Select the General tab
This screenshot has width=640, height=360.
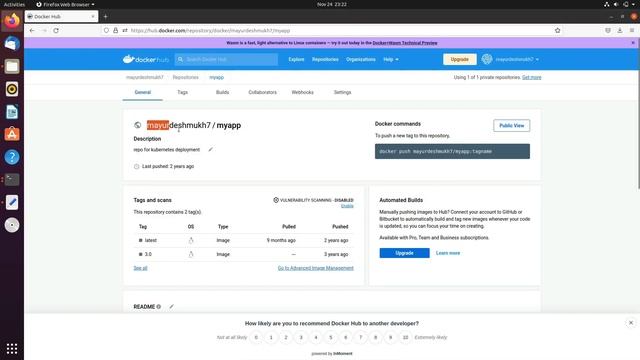click(x=143, y=92)
